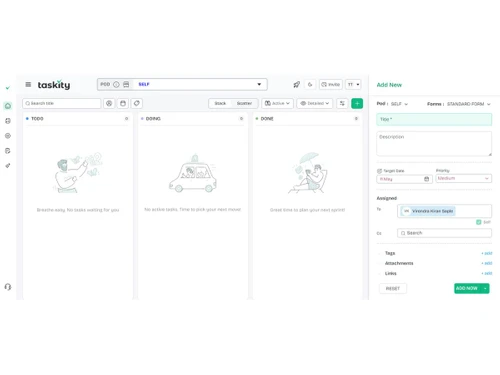
Task: Open the Target Date calendar picker icon
Action: point(426,179)
